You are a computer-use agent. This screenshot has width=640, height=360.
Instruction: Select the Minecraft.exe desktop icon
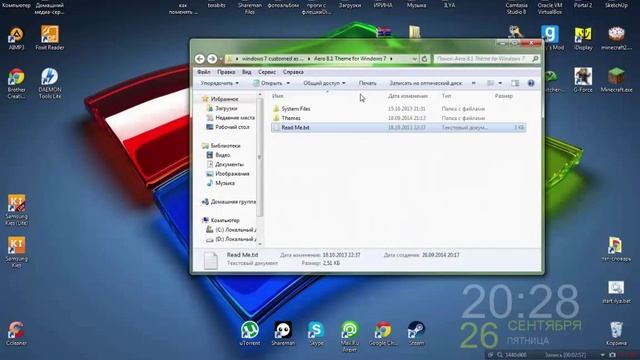click(616, 80)
